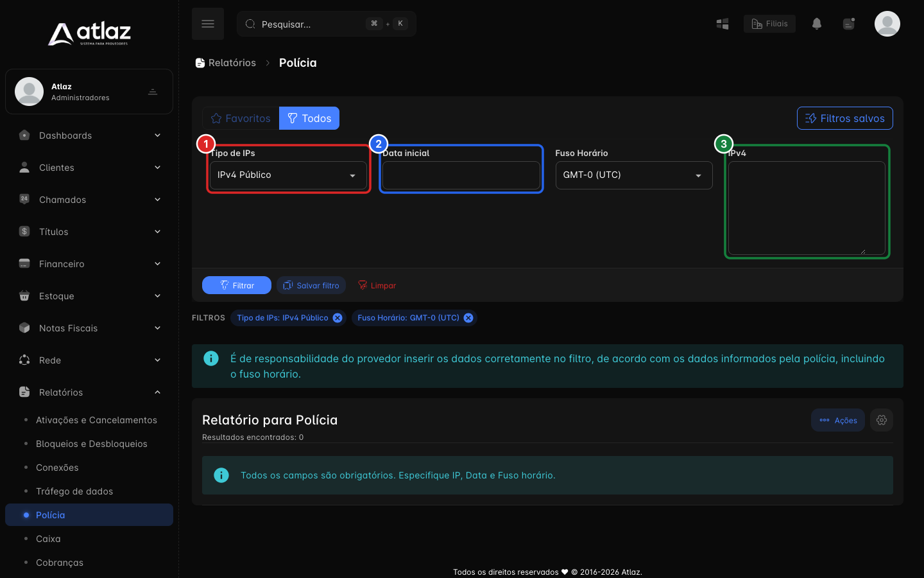Open the Caixa report
This screenshot has width=924, height=578.
point(89,539)
